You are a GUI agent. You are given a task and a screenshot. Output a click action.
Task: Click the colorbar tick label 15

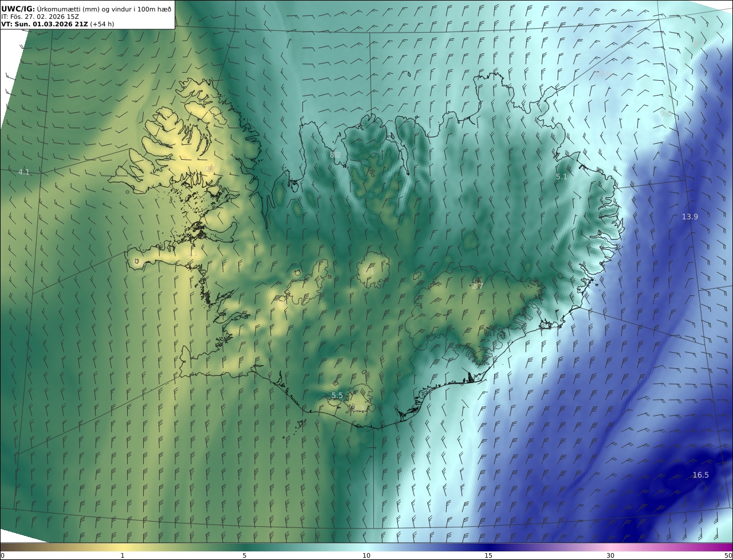pos(488,555)
